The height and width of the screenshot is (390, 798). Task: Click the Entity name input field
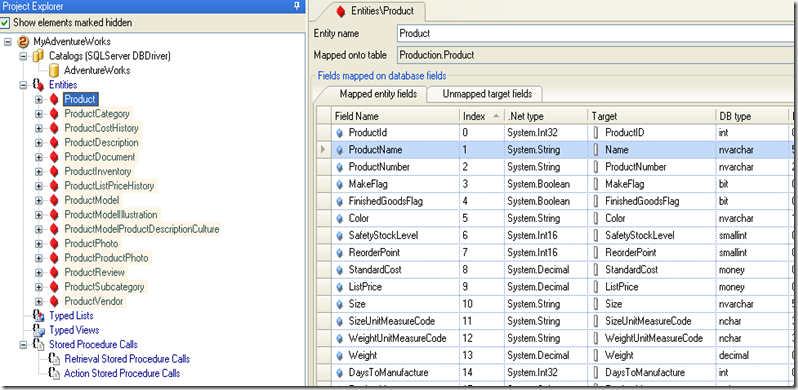[596, 34]
